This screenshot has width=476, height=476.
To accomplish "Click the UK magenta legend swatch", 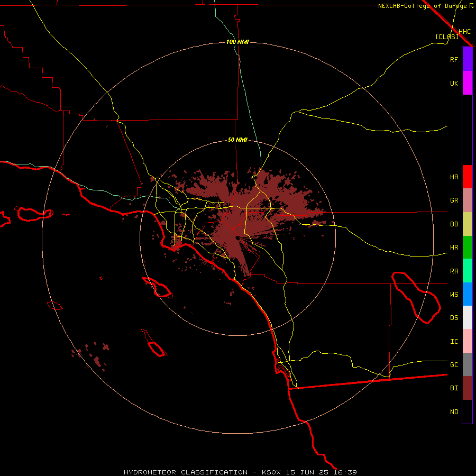I will click(x=467, y=83).
